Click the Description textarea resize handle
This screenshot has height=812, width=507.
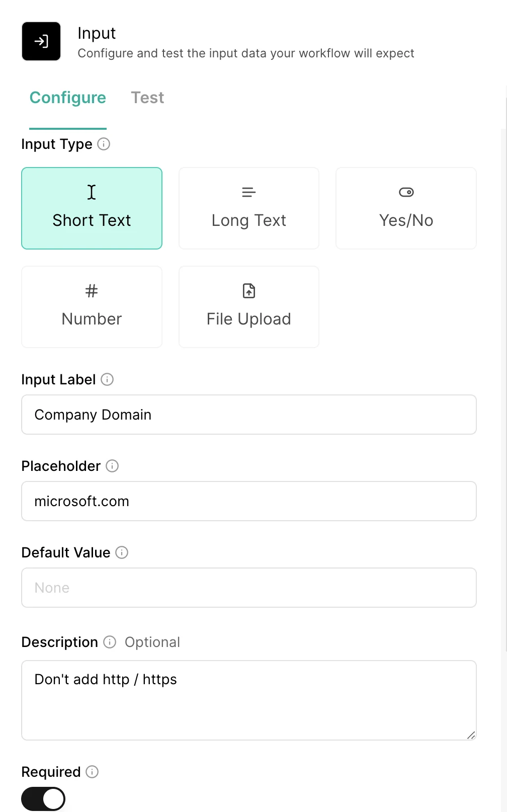(x=471, y=735)
